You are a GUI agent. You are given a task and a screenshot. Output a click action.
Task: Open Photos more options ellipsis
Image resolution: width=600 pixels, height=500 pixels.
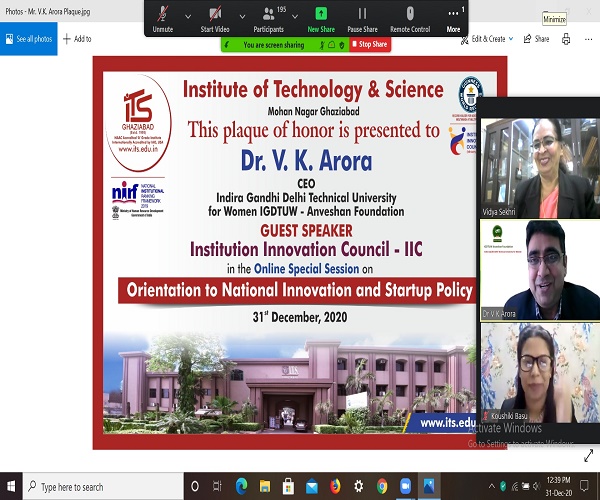tap(589, 39)
